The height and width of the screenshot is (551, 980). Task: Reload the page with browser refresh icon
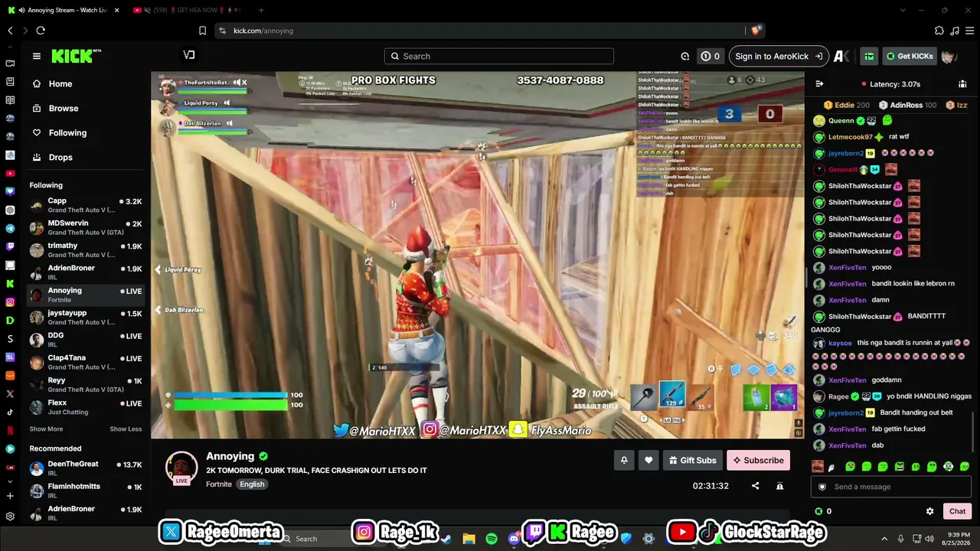41,31
